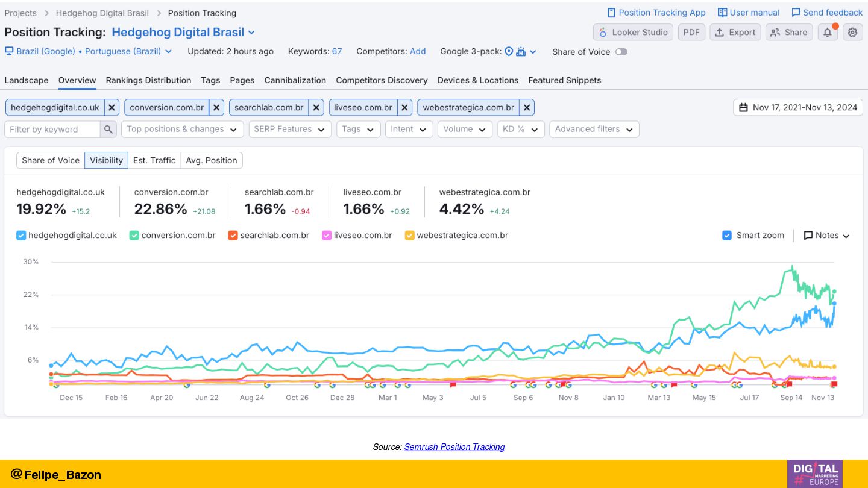
Task: Remove webestrategica.com.br domain chip
Action: pos(527,108)
